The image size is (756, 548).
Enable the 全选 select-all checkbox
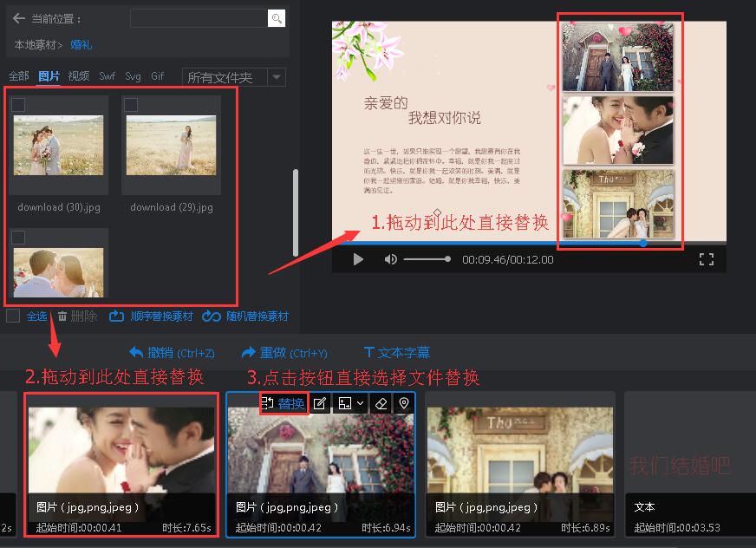12,316
